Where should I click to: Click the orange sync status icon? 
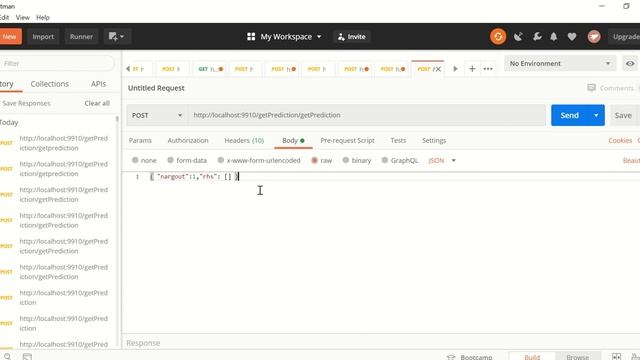point(498,37)
